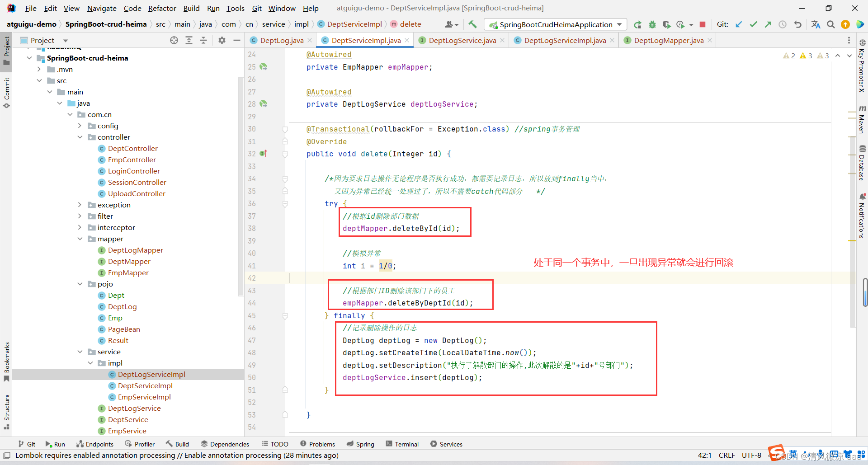Open the Navigate menu
868x465 pixels.
click(x=102, y=8)
